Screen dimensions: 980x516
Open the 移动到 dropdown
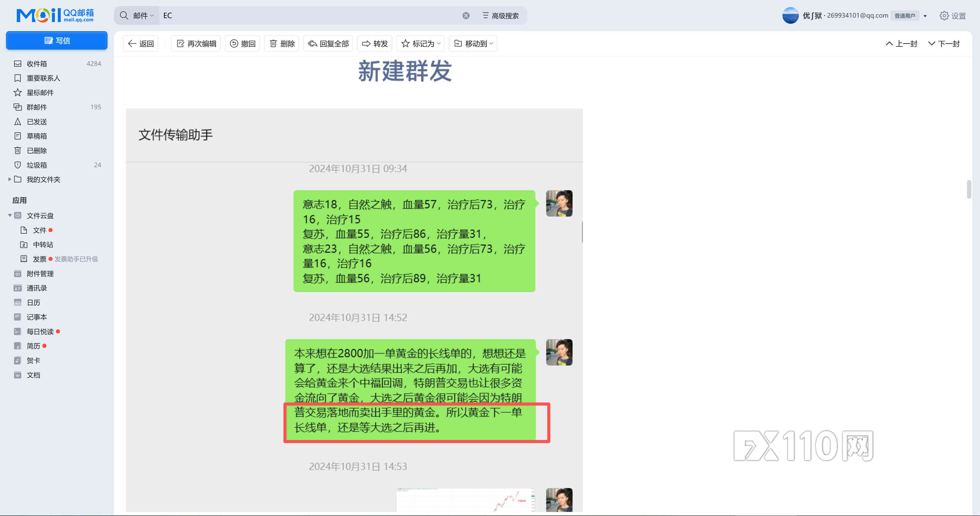pyautogui.click(x=473, y=43)
